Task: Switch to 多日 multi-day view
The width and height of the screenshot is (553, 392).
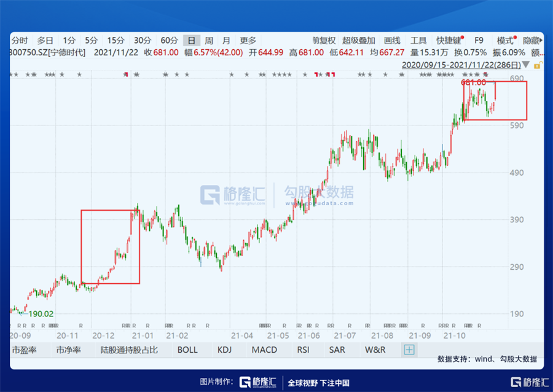Action: pos(45,41)
